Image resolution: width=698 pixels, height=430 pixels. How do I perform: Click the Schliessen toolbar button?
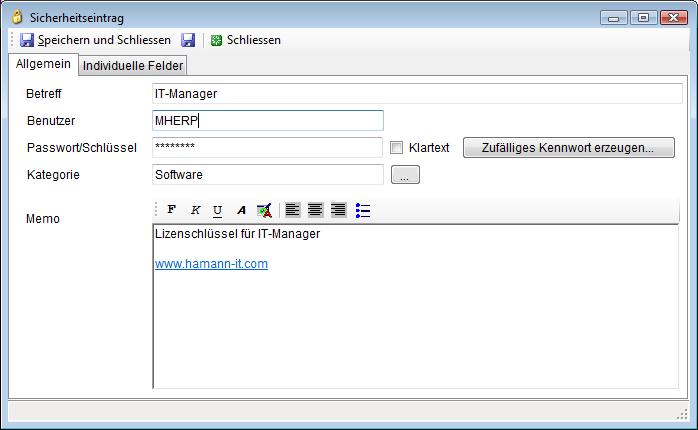tap(245, 40)
